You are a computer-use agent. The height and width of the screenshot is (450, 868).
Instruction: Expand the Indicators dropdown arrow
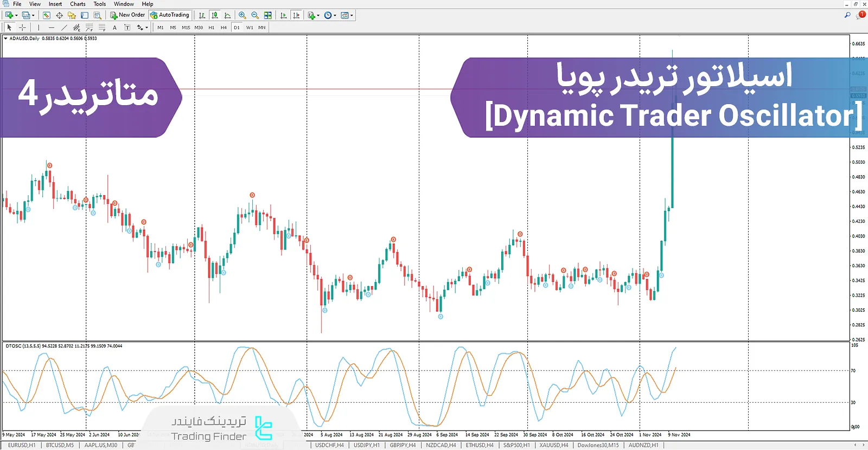[318, 15]
